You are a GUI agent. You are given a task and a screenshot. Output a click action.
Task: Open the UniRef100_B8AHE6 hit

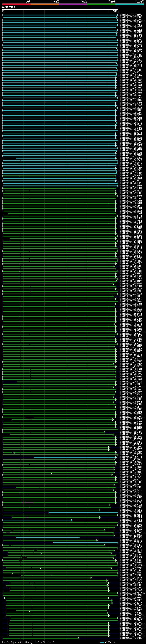(131, 120)
